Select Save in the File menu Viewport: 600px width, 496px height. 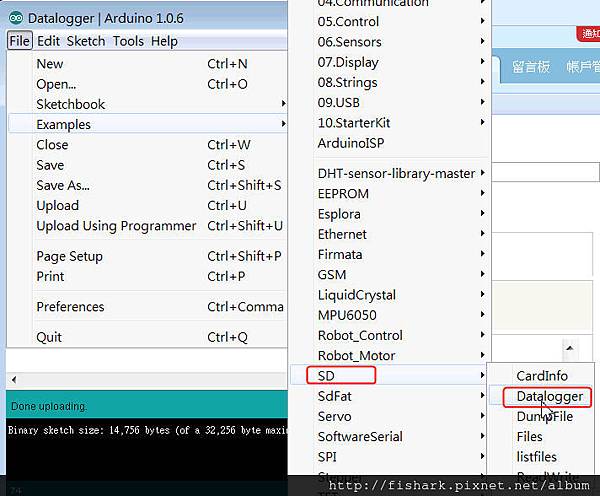[147, 165]
